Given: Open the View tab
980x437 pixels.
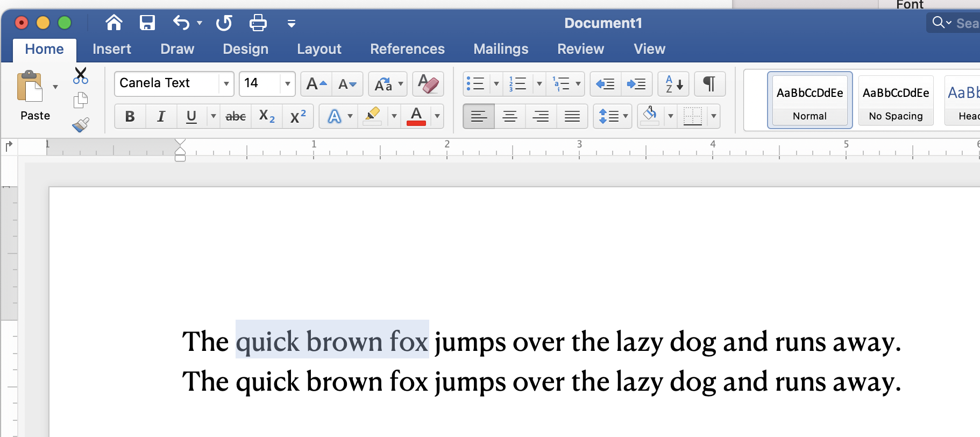Looking at the screenshot, I should [x=650, y=49].
